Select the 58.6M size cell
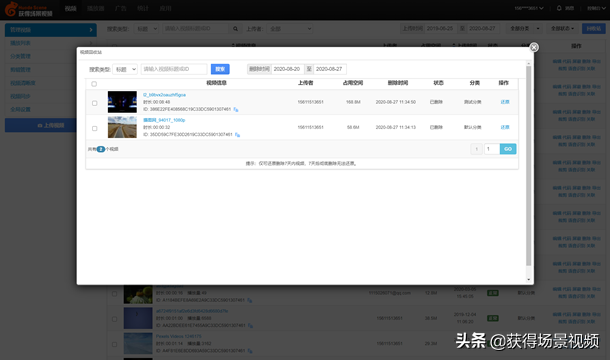The width and height of the screenshot is (610, 360). tap(353, 127)
